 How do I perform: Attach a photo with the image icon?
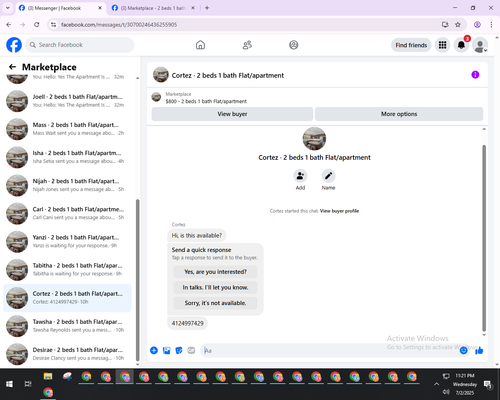point(166,350)
